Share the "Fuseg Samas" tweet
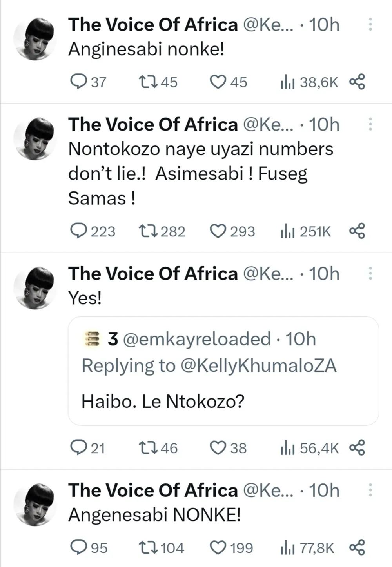Image resolution: width=392 pixels, height=567 pixels. point(357,231)
